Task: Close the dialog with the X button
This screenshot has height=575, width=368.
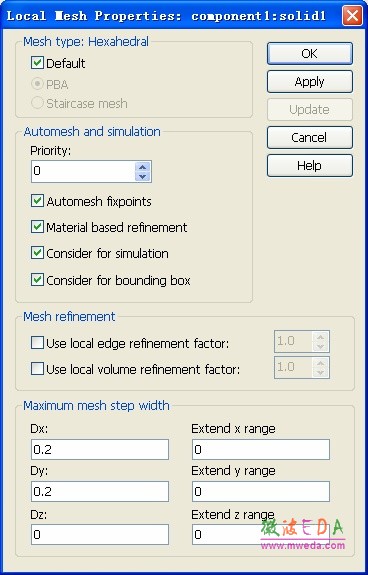Action: pyautogui.click(x=352, y=16)
